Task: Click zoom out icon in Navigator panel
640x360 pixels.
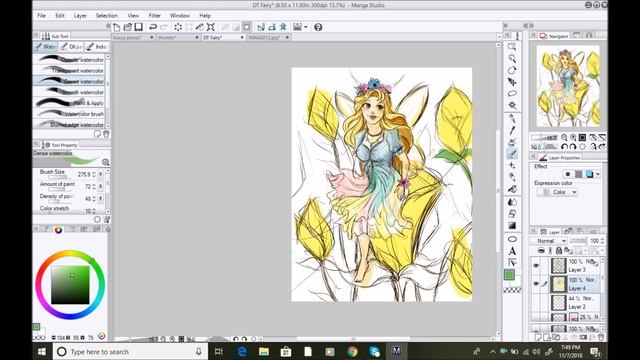Action: click(x=564, y=138)
